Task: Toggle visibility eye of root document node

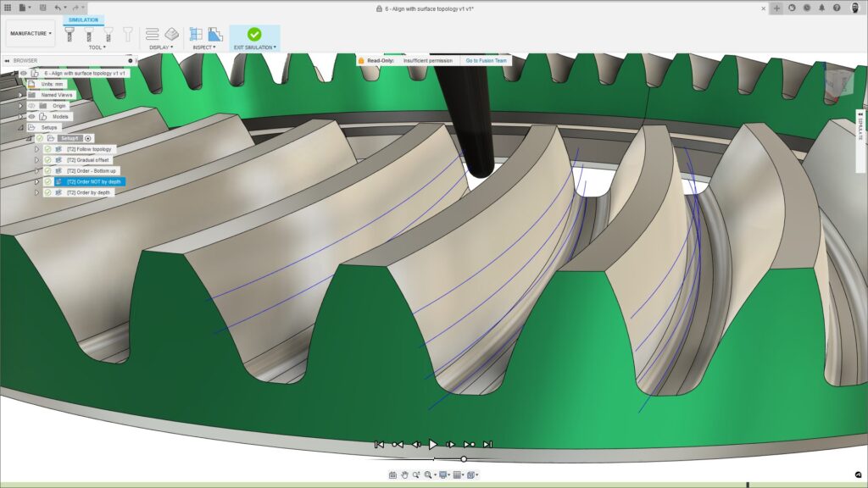Action: [24, 73]
